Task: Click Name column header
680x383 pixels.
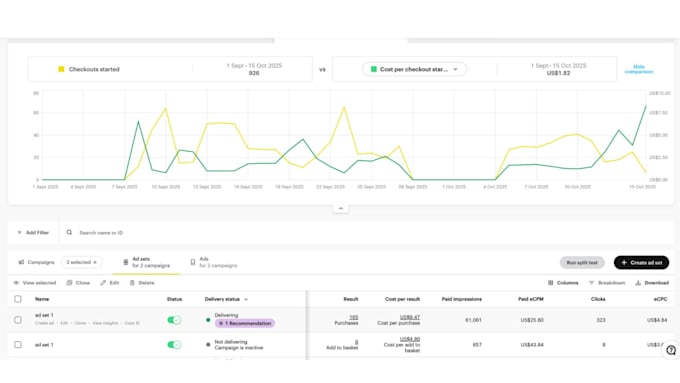Action: [42, 299]
